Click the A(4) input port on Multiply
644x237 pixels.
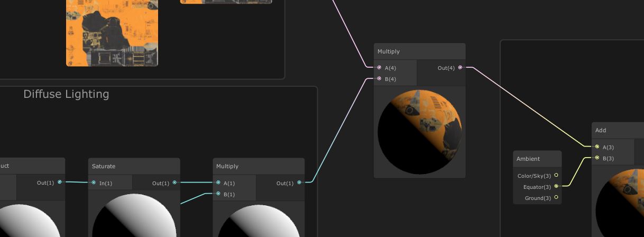[379, 68]
